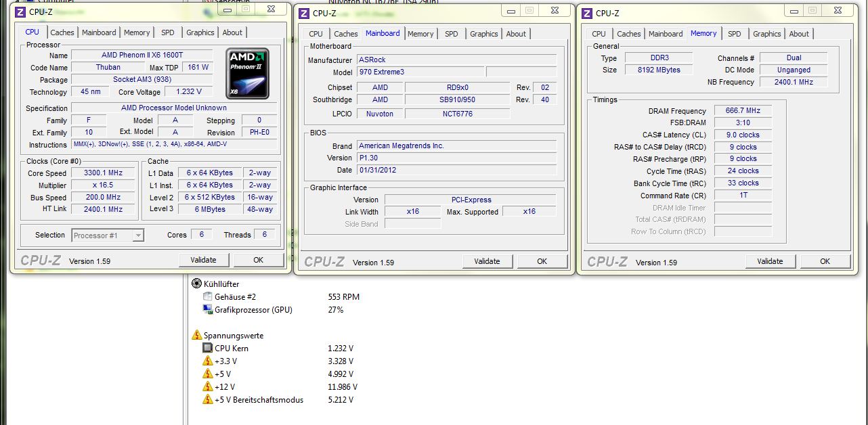Image resolution: width=868 pixels, height=425 pixels.
Task: Click the Southbridge SB910/950 field
Action: [457, 99]
